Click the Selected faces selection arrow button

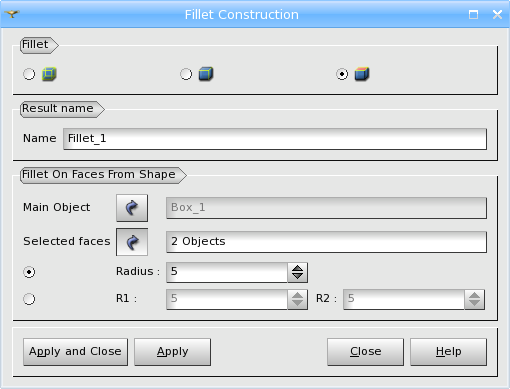(x=132, y=242)
